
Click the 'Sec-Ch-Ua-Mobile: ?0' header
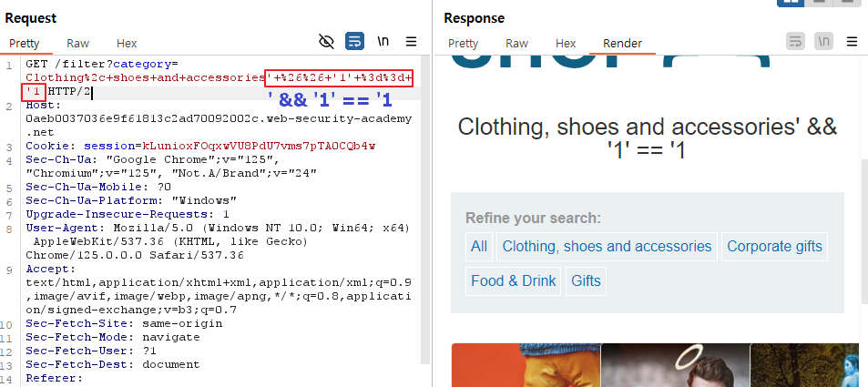click(x=98, y=188)
